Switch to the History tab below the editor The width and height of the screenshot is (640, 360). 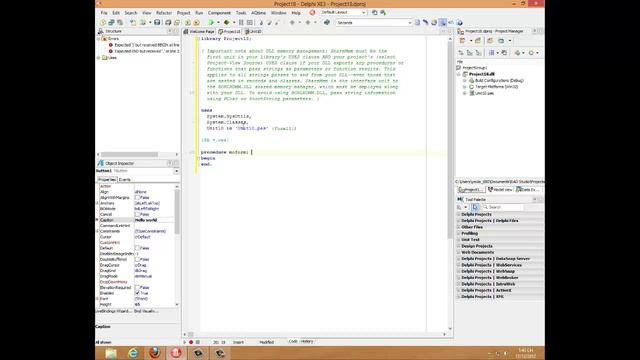(x=307, y=341)
